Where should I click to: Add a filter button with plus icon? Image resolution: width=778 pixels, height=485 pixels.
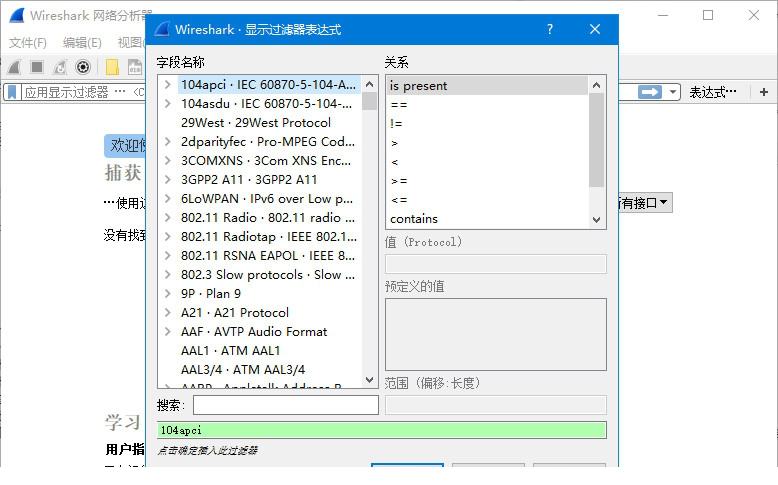pyautogui.click(x=764, y=92)
